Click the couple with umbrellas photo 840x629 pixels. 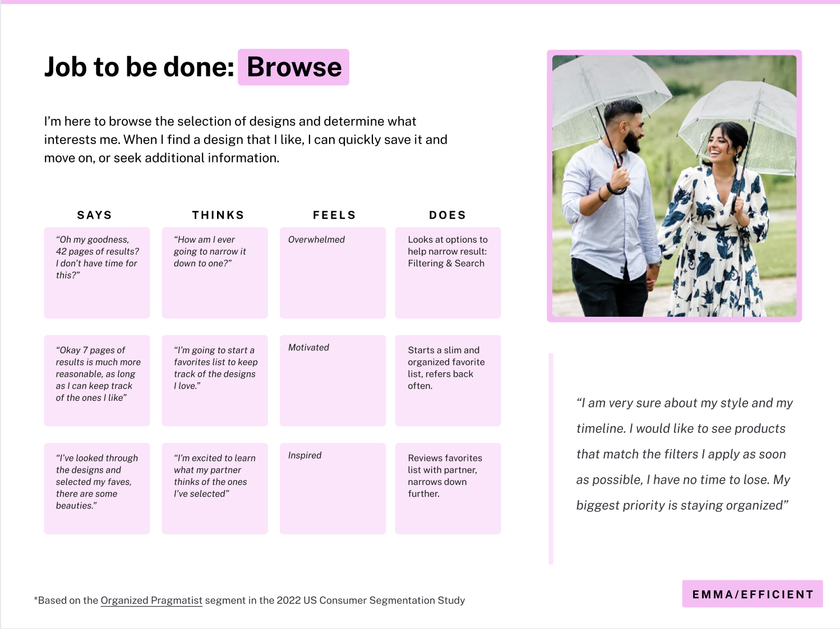click(x=675, y=186)
